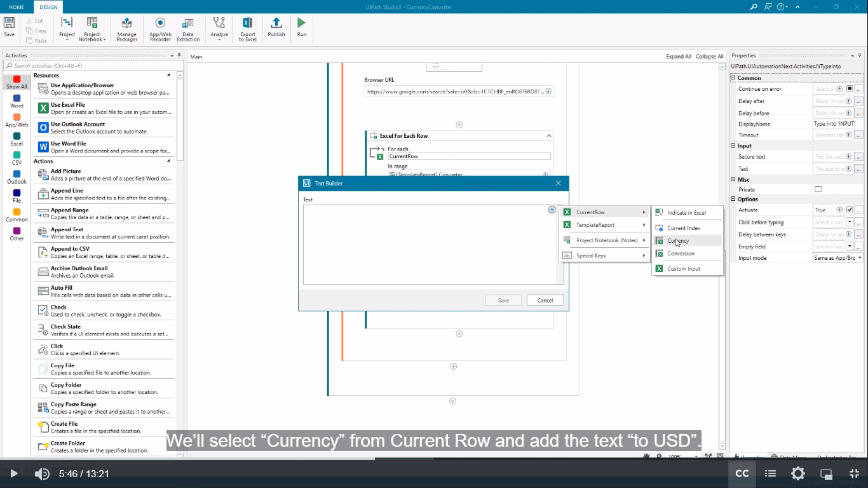The height and width of the screenshot is (488, 868).
Task: Click Cancel in Text Builder
Action: pyautogui.click(x=545, y=301)
